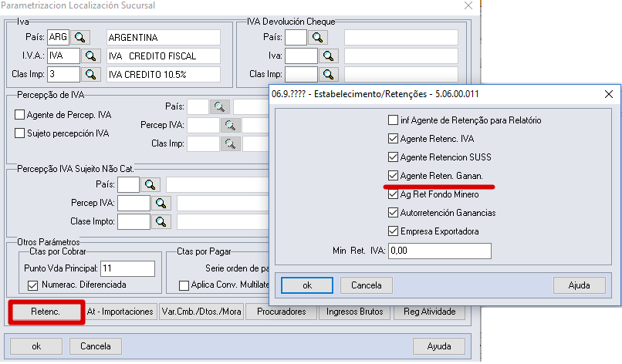622x364 pixels.
Task: Uncheck Autorretención Ganancias
Action: coord(393,213)
